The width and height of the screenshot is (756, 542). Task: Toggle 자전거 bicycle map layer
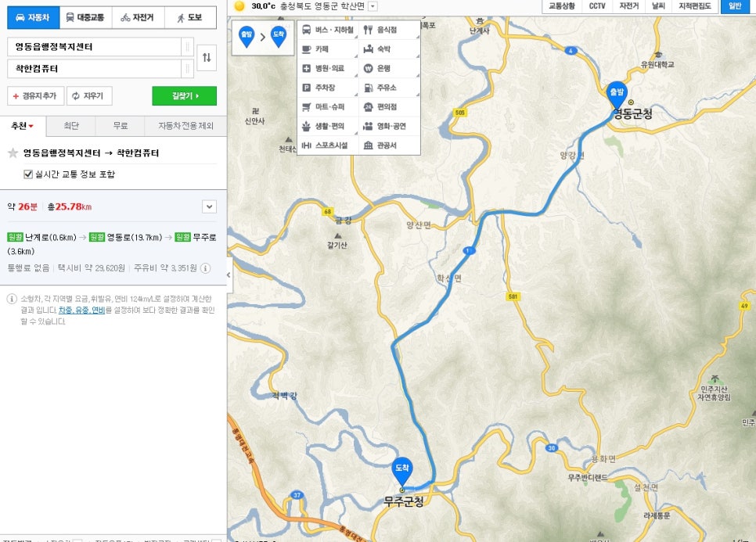pyautogui.click(x=628, y=5)
